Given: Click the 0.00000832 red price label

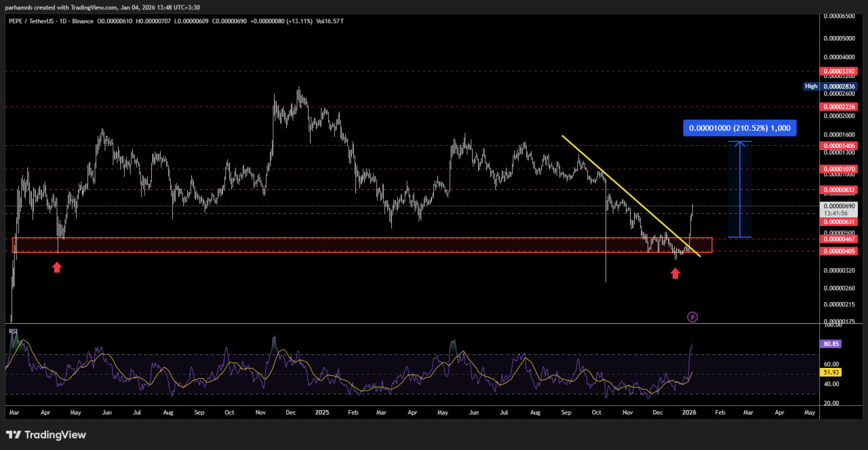Looking at the screenshot, I should click(x=840, y=189).
